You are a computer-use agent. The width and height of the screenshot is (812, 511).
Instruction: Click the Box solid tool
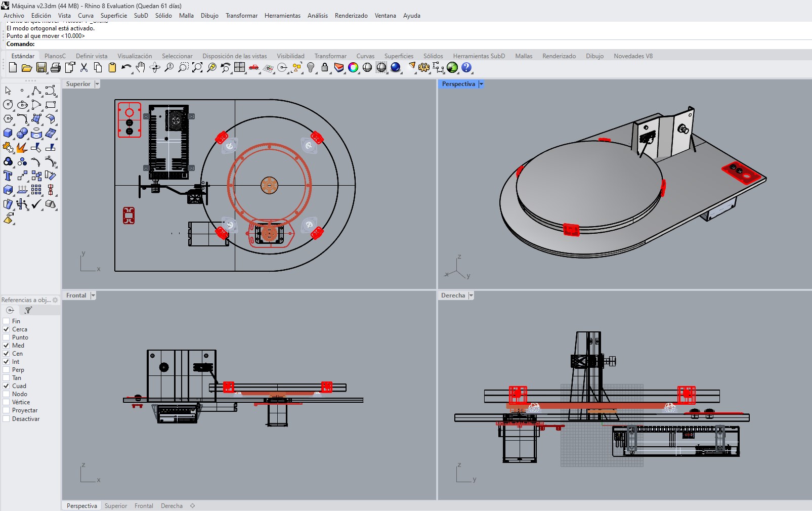pyautogui.click(x=8, y=134)
